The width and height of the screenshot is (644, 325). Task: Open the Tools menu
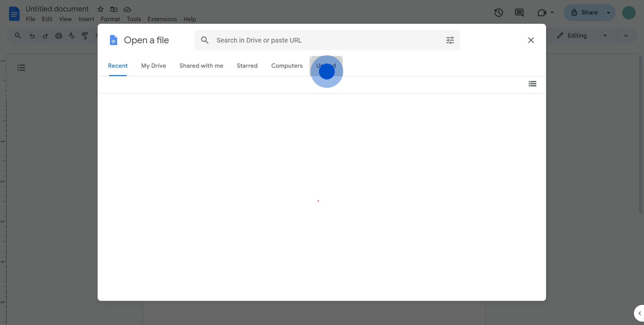[134, 19]
